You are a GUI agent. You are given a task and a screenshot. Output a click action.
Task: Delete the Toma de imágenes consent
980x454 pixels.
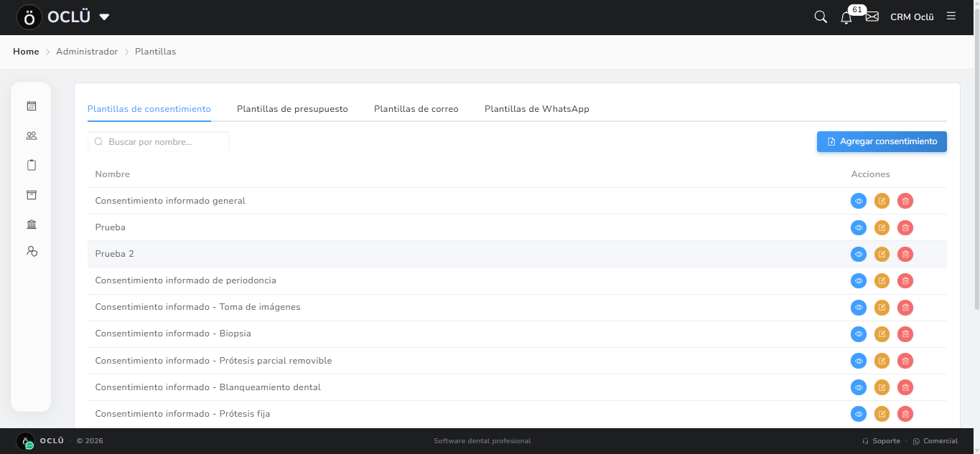click(905, 307)
